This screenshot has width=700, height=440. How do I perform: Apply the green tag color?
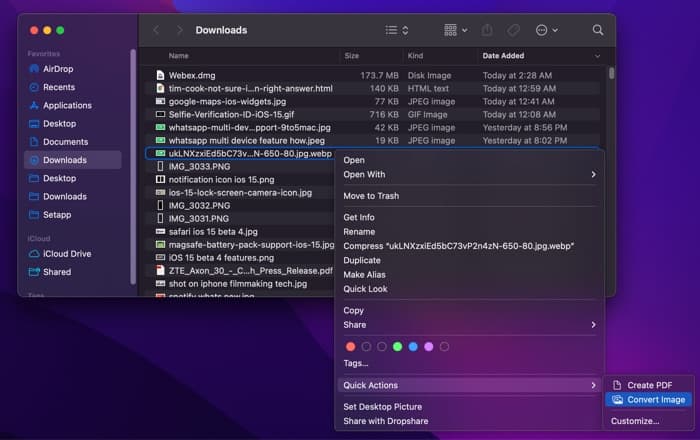(397, 347)
